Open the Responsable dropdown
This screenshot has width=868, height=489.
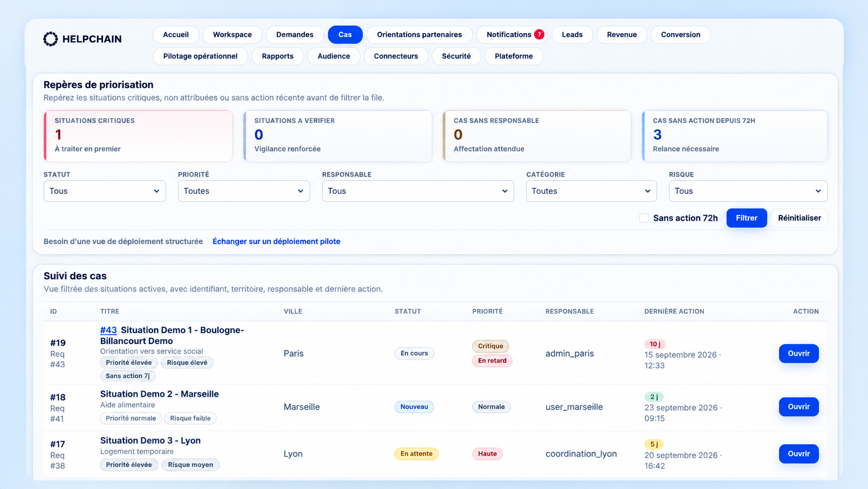[x=418, y=191]
